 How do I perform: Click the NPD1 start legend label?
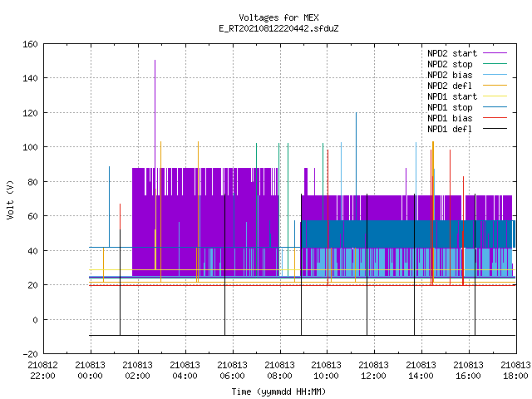(452, 96)
